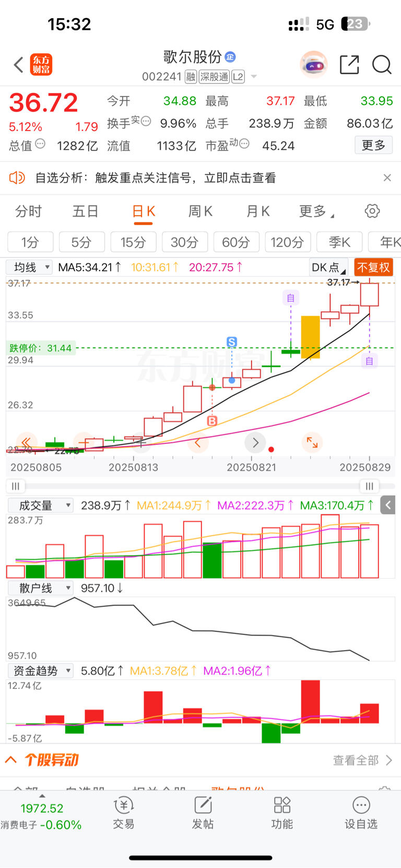This screenshot has width=401, height=868.
Task: Open the 东方财富 logo home icon
Action: (x=41, y=65)
